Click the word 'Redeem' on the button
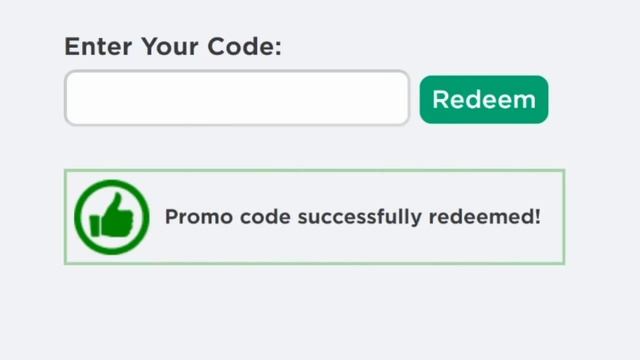Image resolution: width=640 pixels, height=360 pixels. pyautogui.click(x=484, y=100)
